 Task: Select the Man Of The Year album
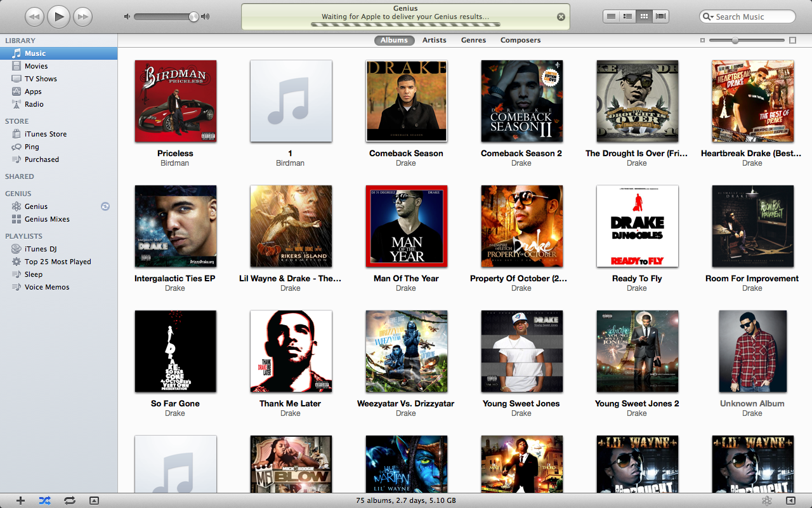tap(407, 226)
